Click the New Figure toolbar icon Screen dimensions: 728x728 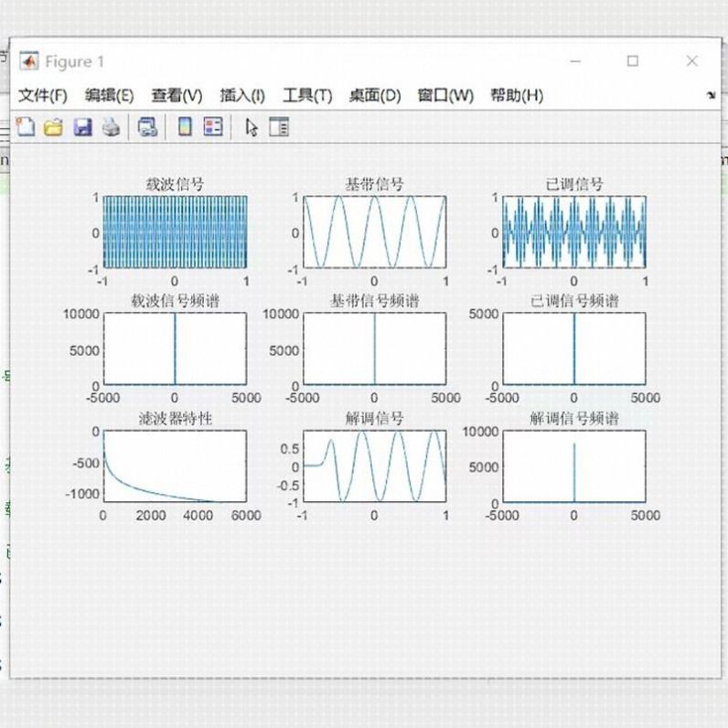pyautogui.click(x=26, y=127)
